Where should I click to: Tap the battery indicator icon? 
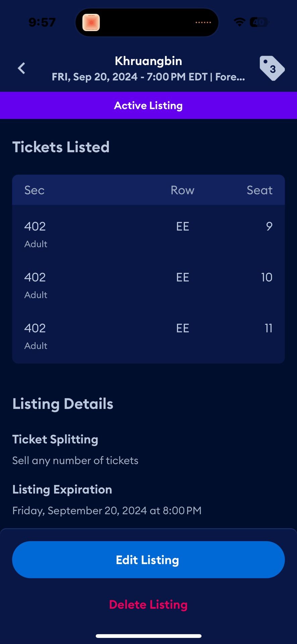point(259,22)
